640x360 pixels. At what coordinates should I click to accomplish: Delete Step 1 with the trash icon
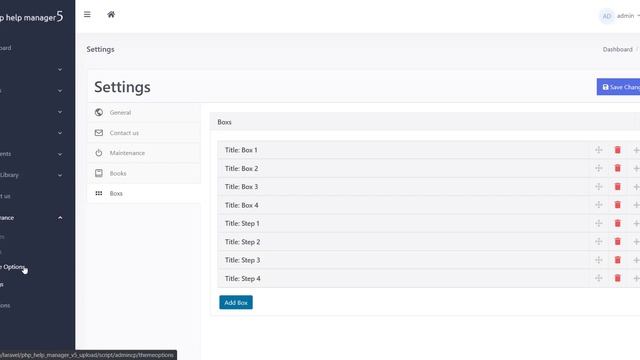tap(618, 223)
